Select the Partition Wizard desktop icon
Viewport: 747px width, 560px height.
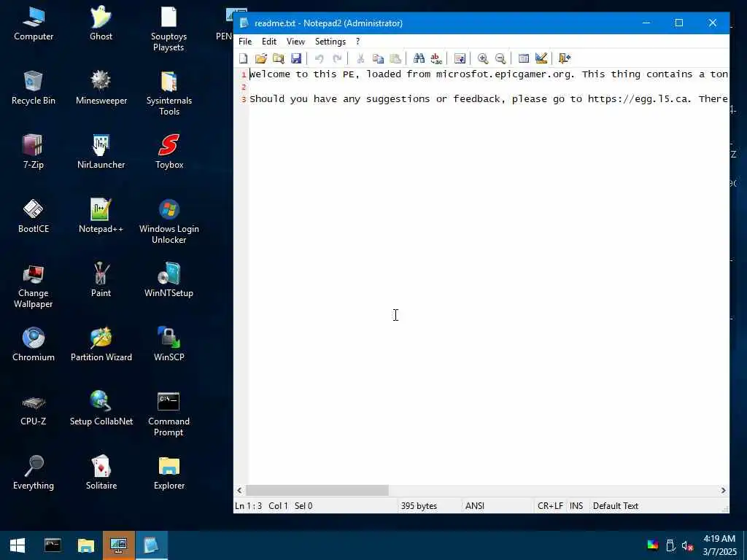[x=101, y=344]
